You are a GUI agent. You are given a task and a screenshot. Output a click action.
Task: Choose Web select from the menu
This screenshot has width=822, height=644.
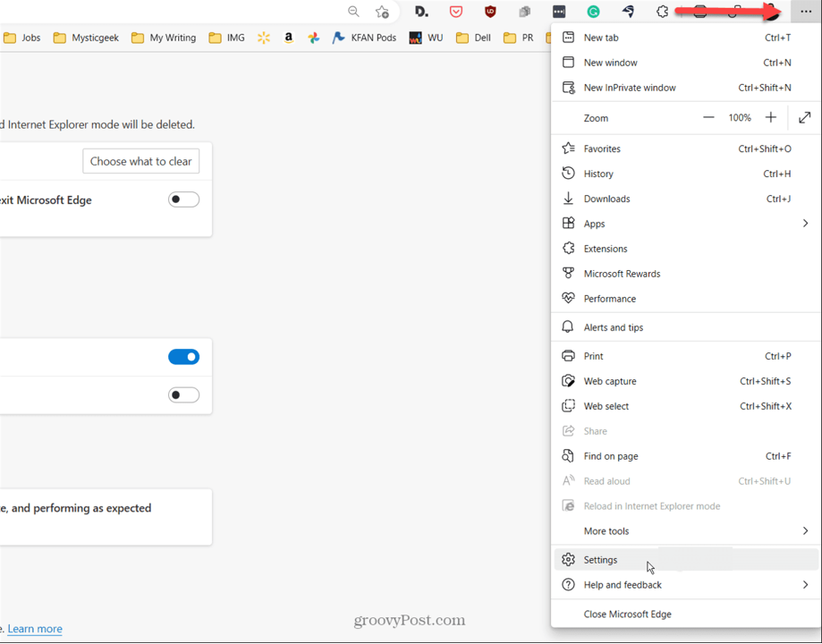(x=686, y=406)
